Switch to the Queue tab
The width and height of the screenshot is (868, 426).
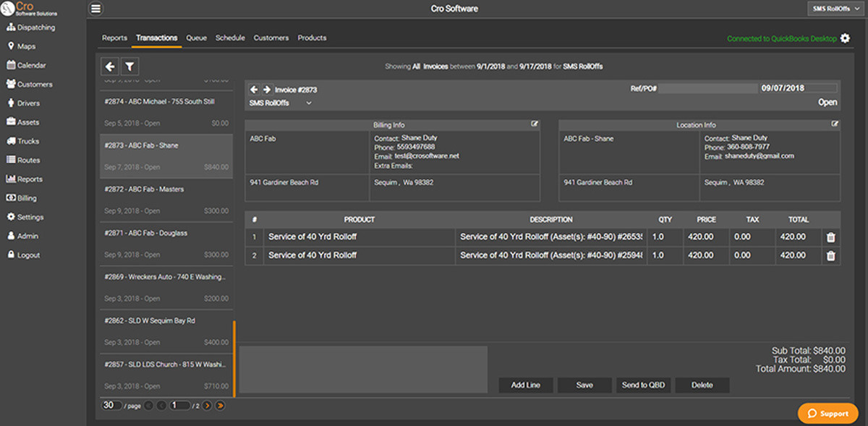[x=196, y=38]
